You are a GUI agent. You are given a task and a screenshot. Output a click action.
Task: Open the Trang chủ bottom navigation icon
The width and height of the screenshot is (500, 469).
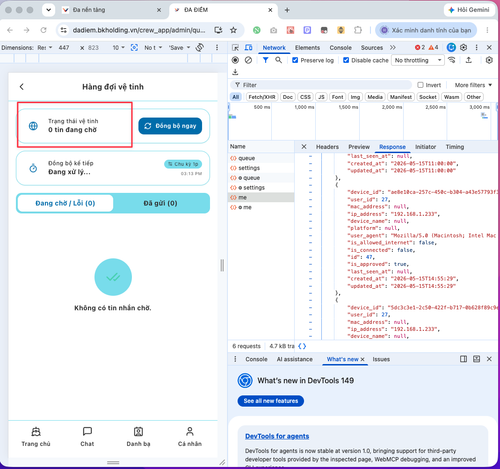tap(36, 437)
